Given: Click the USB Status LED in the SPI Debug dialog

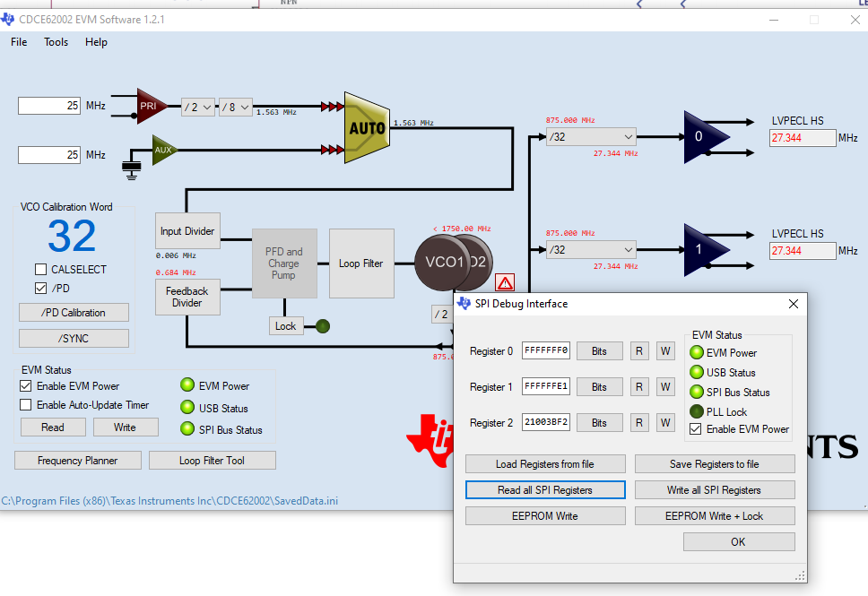Looking at the screenshot, I should point(697,373).
